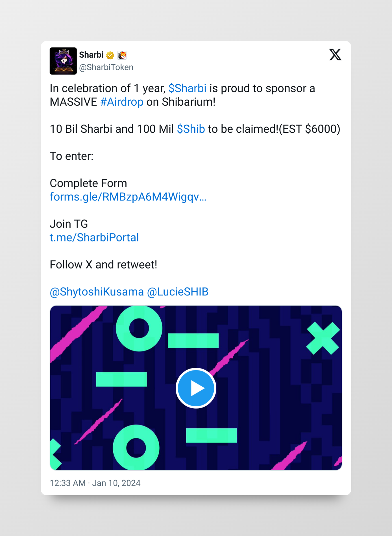This screenshot has height=536, width=392.
Task: Open the forms.gle entry form link
Action: coord(128,197)
